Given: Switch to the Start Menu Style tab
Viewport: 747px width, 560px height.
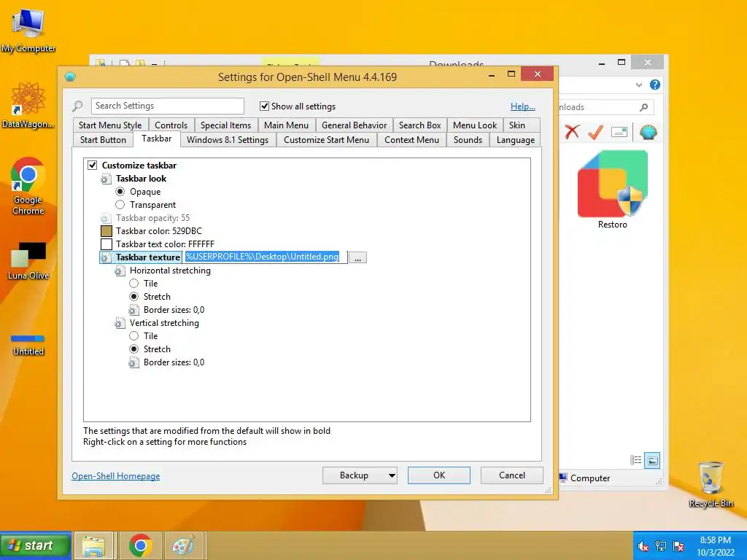Looking at the screenshot, I should (x=110, y=125).
